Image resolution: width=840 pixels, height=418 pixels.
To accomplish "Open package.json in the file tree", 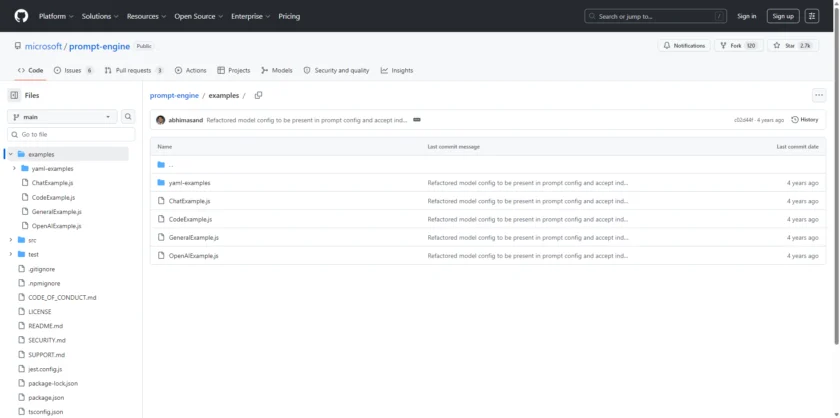I will [46, 398].
